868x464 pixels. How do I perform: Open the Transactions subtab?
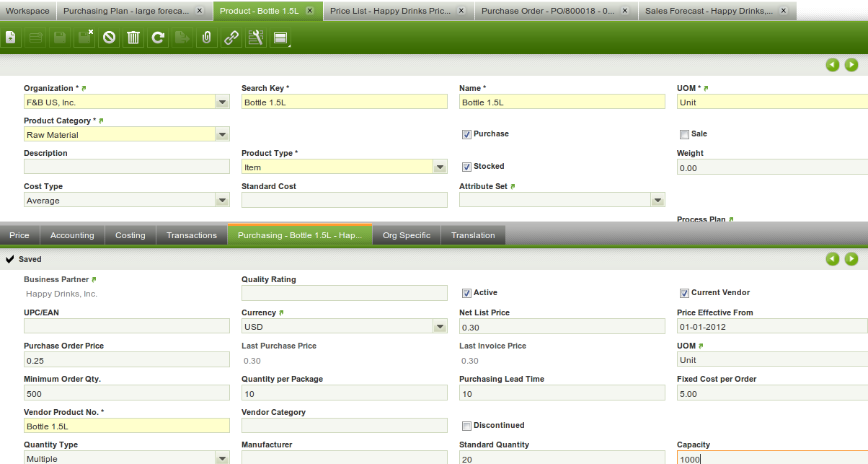(191, 235)
